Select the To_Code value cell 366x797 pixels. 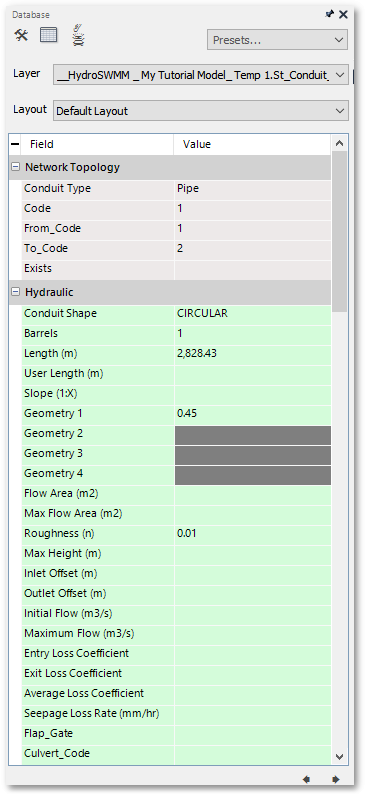pyautogui.click(x=253, y=249)
